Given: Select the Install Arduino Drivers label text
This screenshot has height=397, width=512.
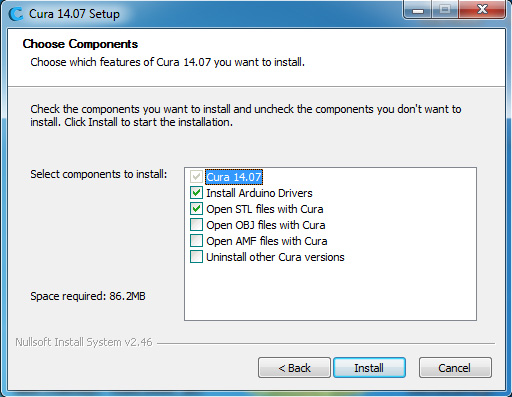Looking at the screenshot, I should point(259,193).
